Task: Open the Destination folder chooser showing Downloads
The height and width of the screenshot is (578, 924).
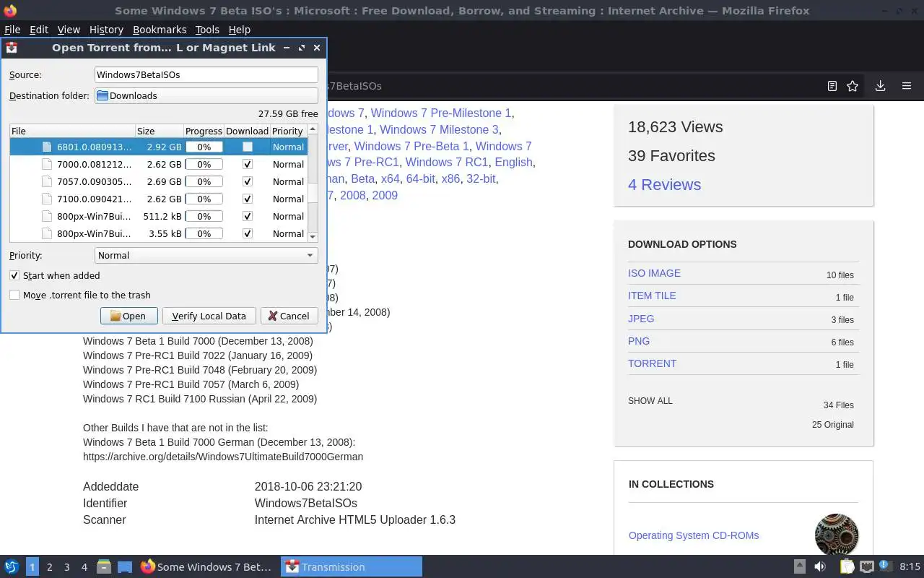Action: point(206,95)
